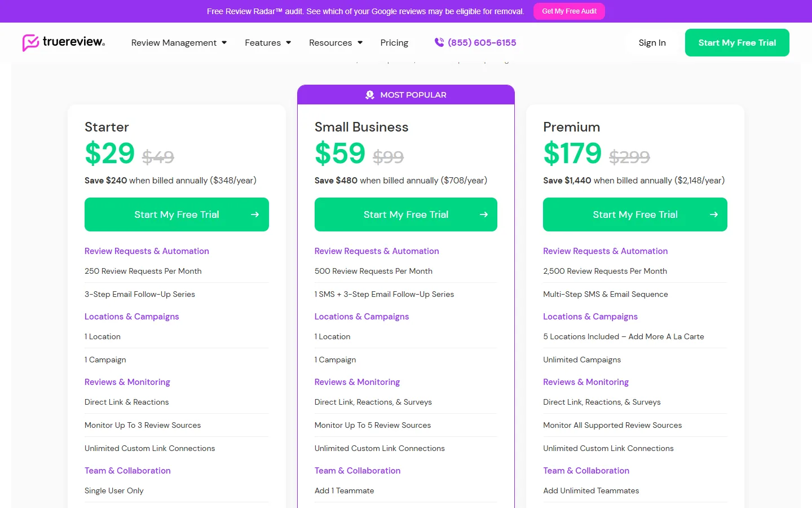Click the arrow on Premium's trial button

click(714, 214)
